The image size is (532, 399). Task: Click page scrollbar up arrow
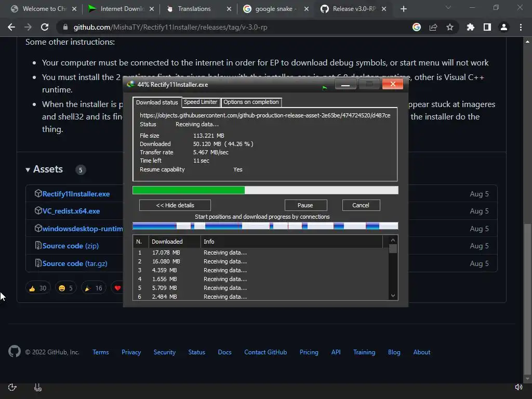(x=527, y=42)
